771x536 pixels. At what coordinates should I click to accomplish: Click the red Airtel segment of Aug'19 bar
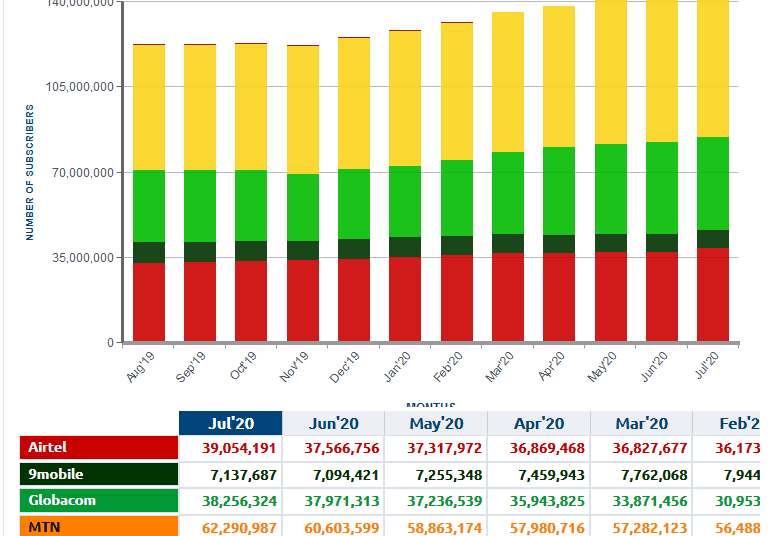click(149, 302)
